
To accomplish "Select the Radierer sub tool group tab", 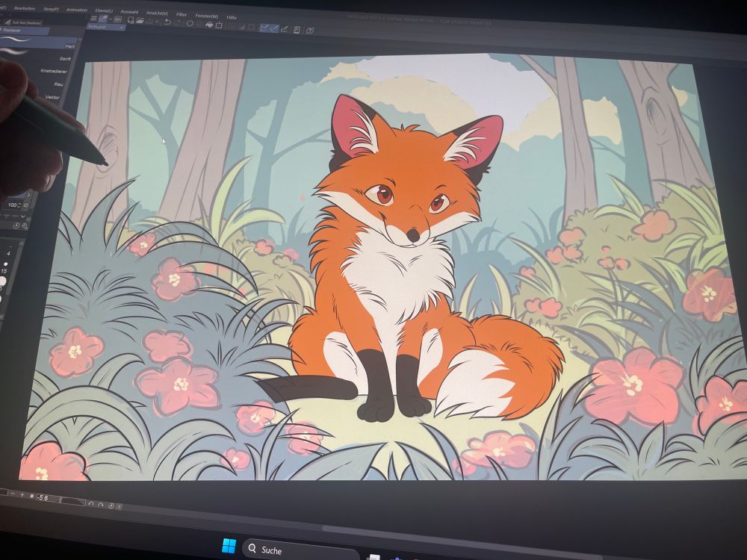I will pos(24,31).
